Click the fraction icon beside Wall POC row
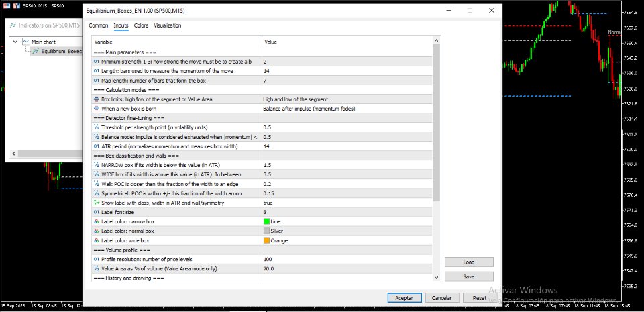 (97, 184)
